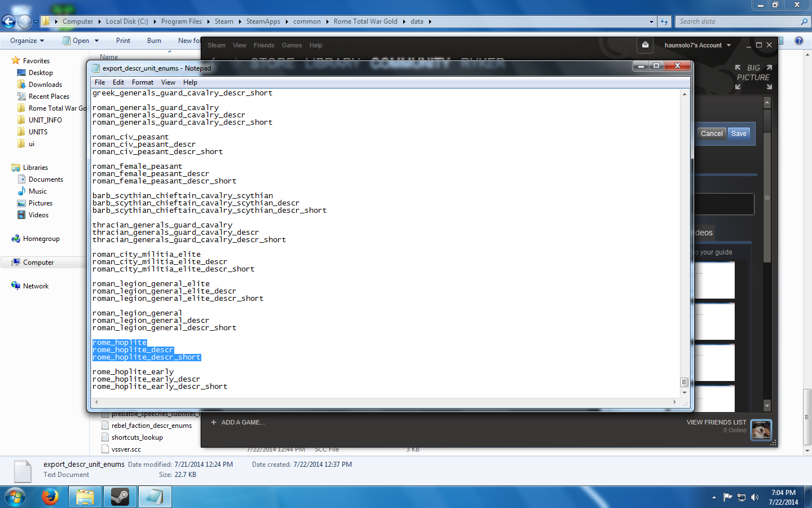Show hidden system tray icons

click(714, 497)
